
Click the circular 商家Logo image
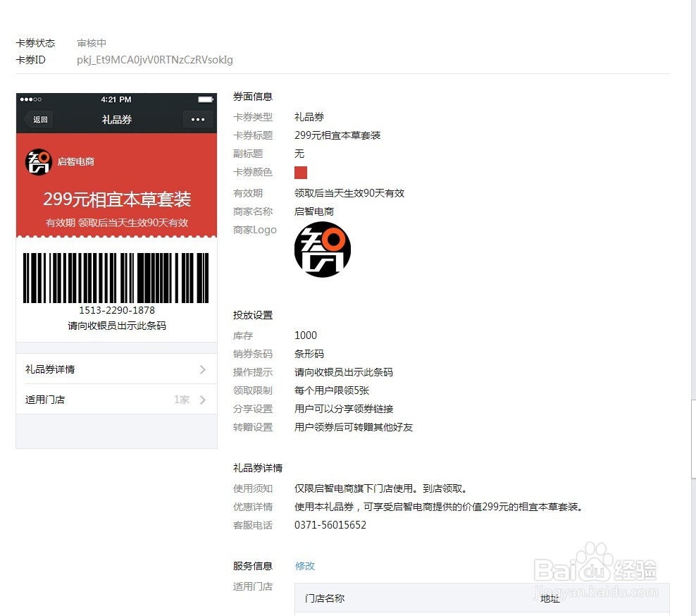(x=322, y=249)
